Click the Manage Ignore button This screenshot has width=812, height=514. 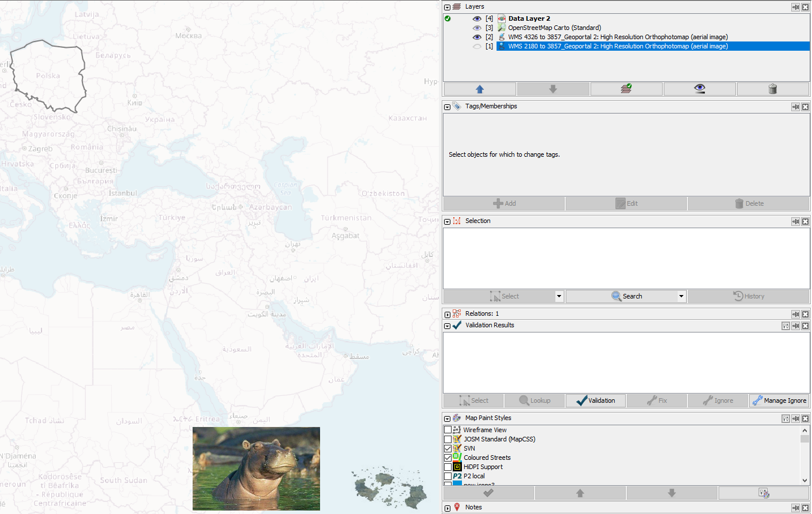click(x=779, y=400)
